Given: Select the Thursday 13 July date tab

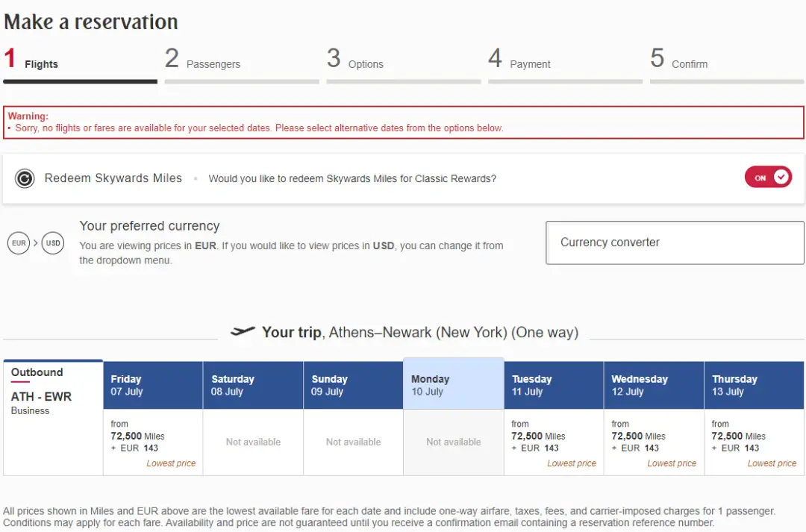Looking at the screenshot, I should (754, 385).
